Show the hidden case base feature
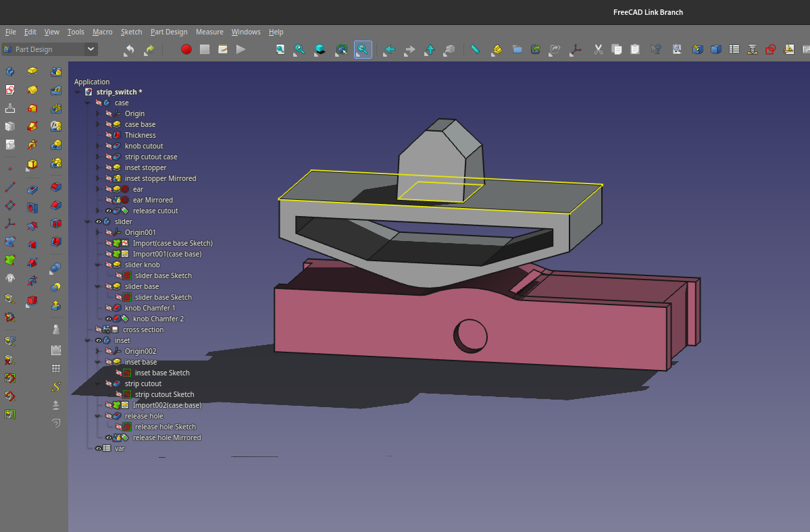The image size is (810, 532). (x=109, y=124)
